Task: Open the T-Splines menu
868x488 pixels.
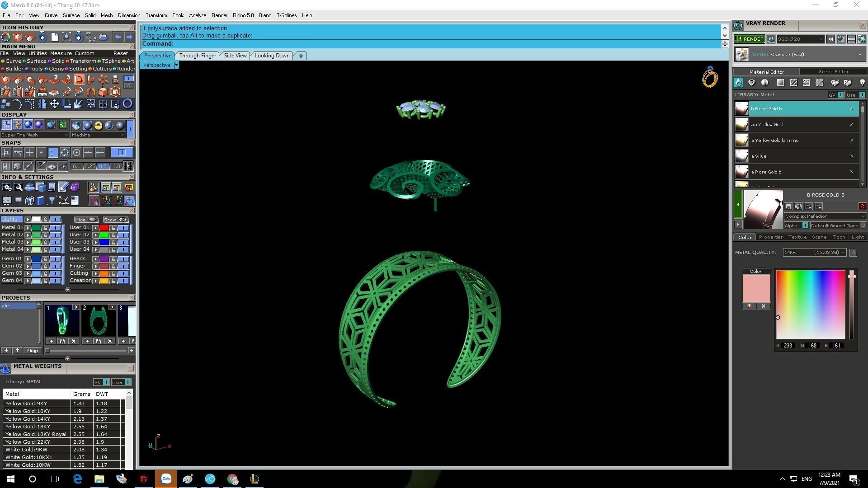Action: click(x=286, y=15)
